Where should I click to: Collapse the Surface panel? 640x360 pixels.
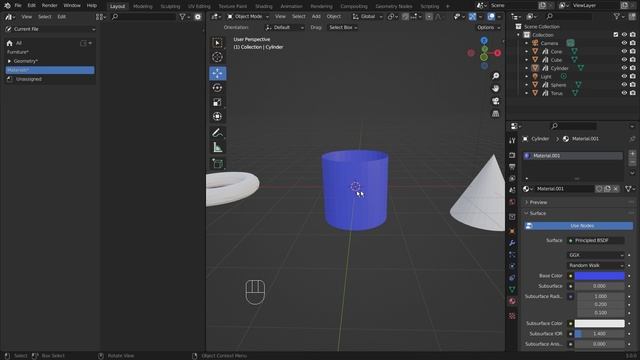pos(537,213)
